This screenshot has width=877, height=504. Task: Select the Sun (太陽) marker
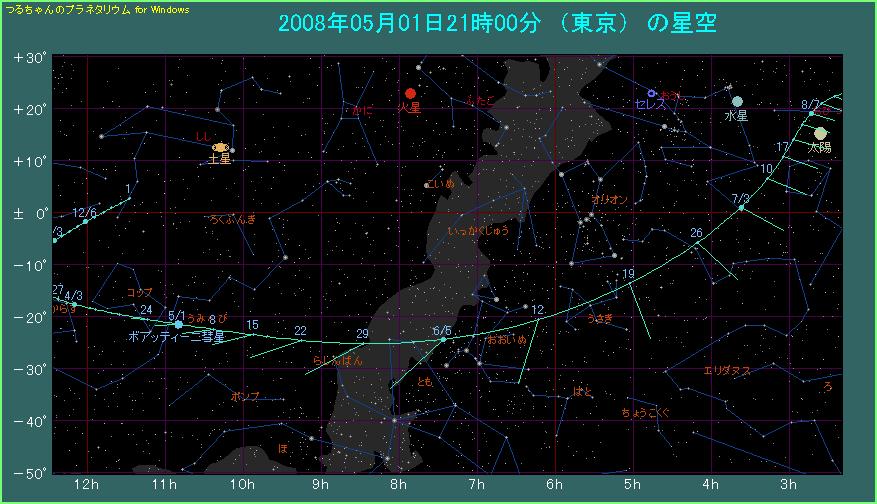[x=821, y=133]
